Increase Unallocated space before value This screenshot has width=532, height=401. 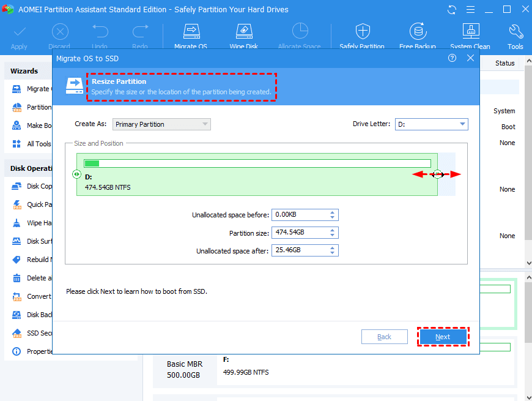click(x=333, y=212)
